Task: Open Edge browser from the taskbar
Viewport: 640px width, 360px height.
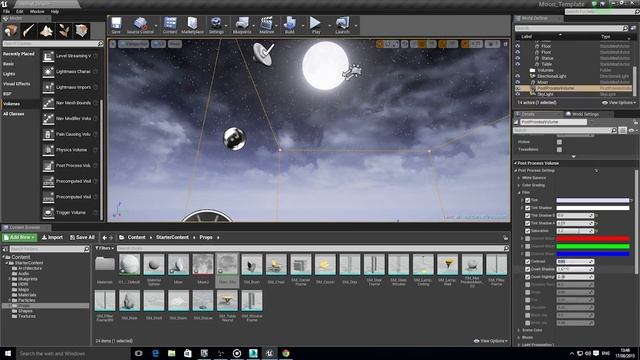Action: [x=155, y=353]
